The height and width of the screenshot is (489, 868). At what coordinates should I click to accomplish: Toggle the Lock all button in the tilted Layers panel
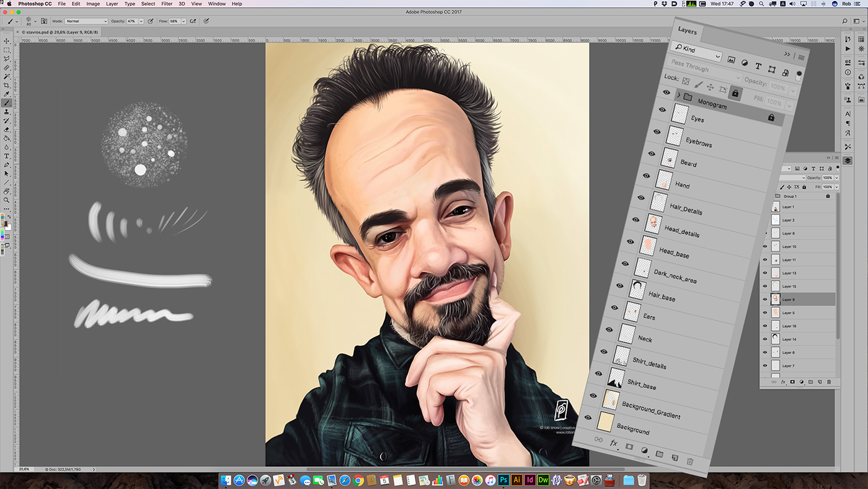[x=735, y=93]
